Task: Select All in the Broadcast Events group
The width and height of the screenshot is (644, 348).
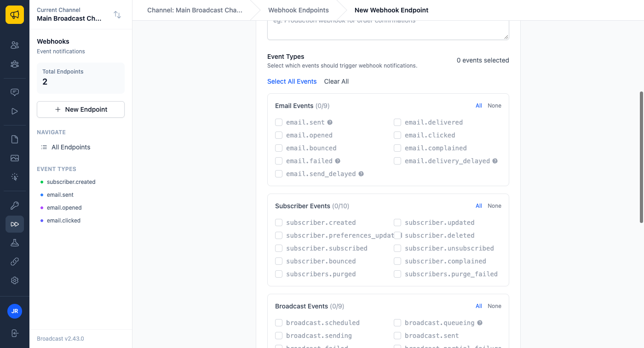Action: 479,306
